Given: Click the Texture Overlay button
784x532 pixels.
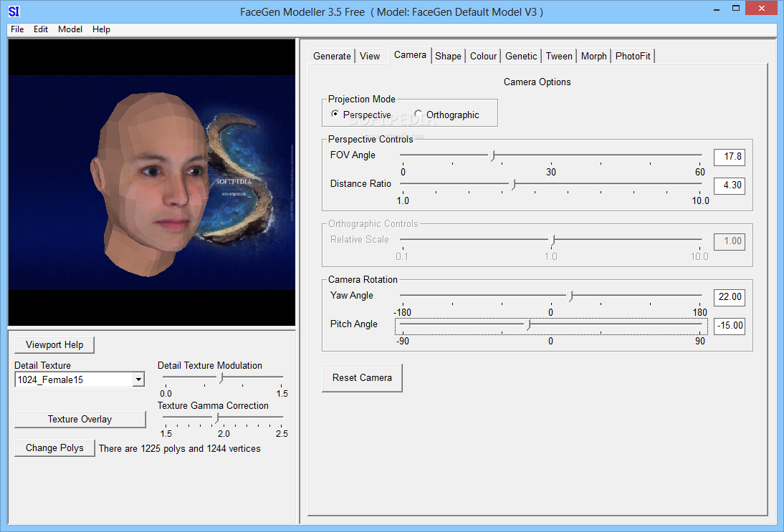Looking at the screenshot, I should coord(80,419).
